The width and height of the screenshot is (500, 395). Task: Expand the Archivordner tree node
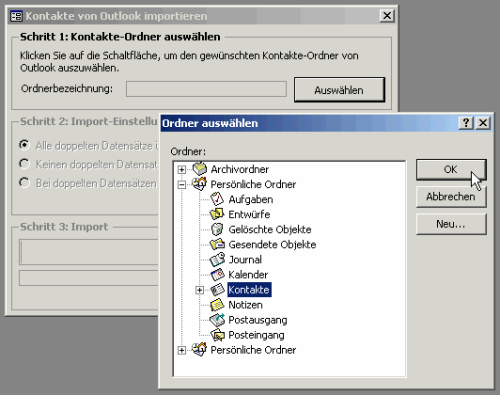tap(182, 169)
